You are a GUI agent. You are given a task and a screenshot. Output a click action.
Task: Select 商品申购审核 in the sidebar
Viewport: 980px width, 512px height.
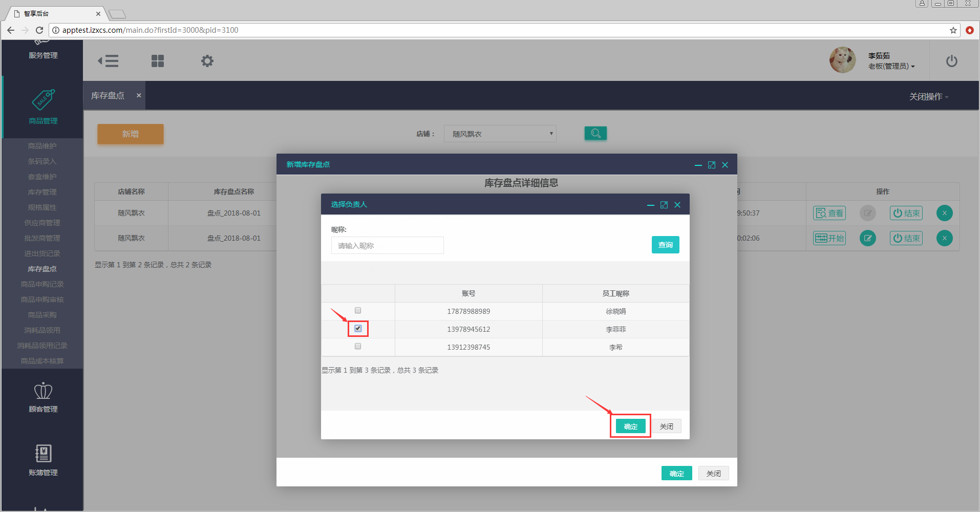click(x=42, y=300)
